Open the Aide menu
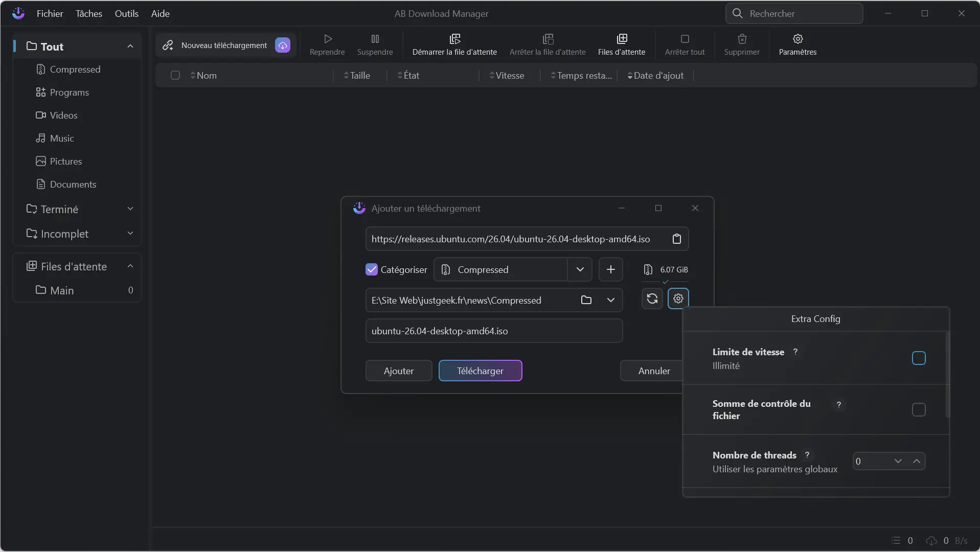 click(x=160, y=13)
